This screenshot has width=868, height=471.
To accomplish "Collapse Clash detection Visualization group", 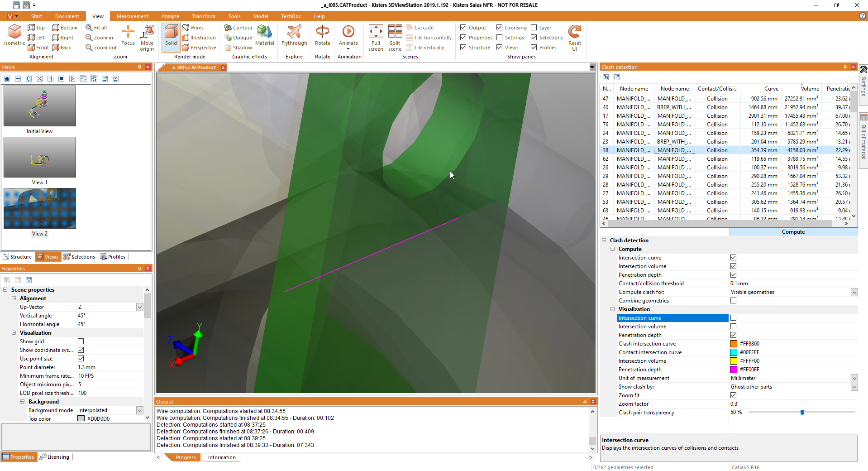I will pos(612,309).
